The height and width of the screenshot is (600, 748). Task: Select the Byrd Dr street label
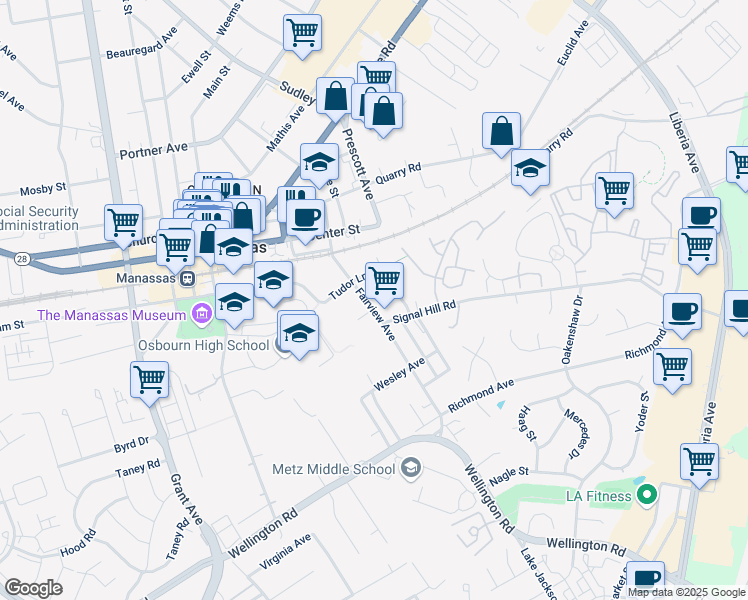coord(131,445)
